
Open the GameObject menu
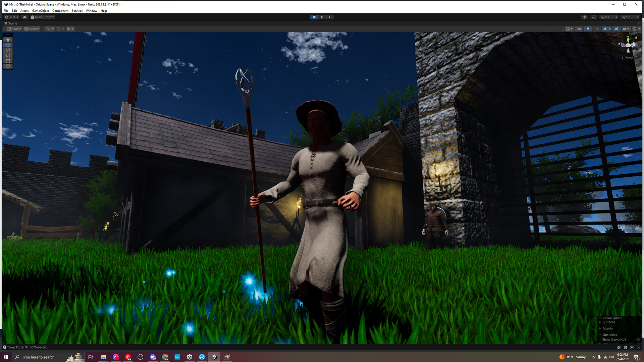coord(40,11)
